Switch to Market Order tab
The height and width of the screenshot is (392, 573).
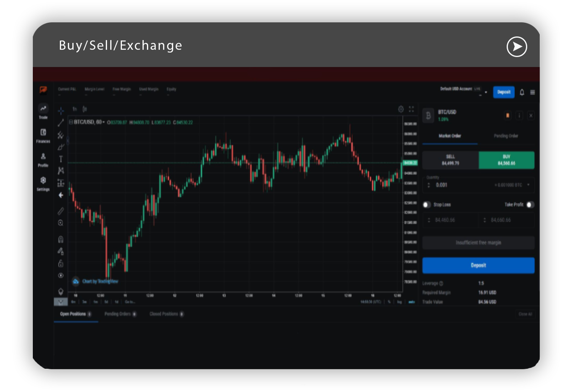(450, 136)
